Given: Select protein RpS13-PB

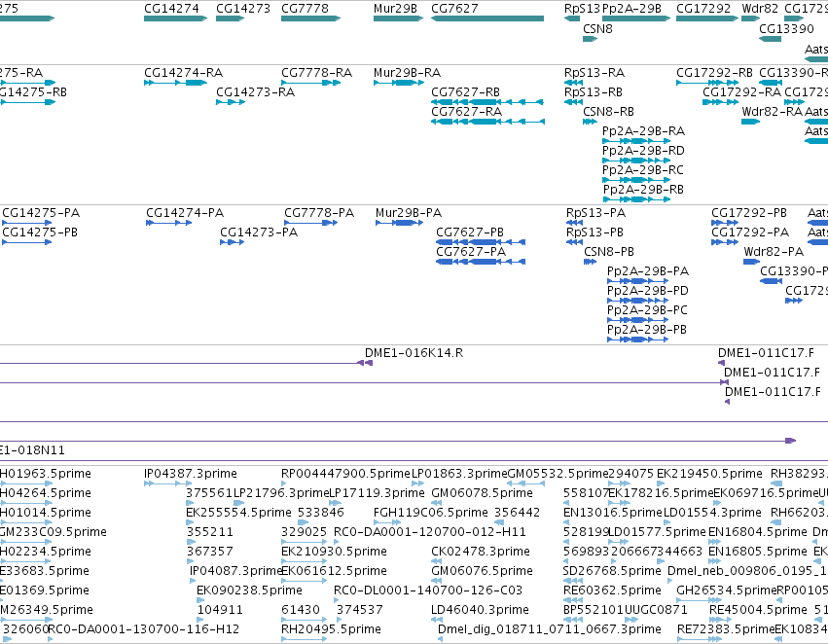Looking at the screenshot, I should [x=594, y=233].
